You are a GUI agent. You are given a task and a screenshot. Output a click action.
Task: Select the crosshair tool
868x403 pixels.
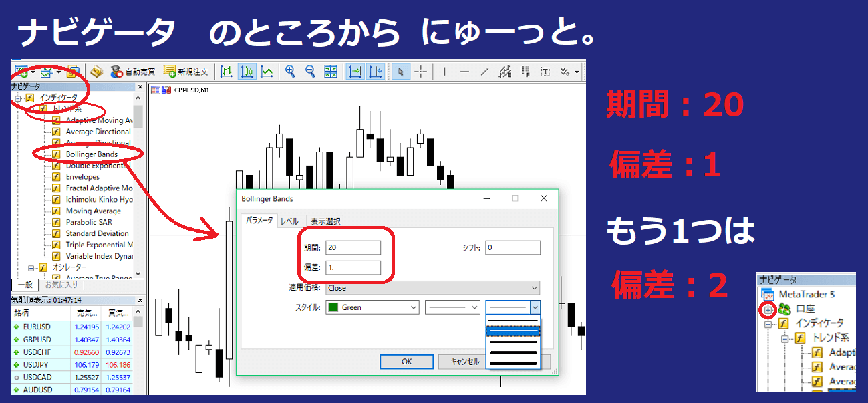(420, 72)
